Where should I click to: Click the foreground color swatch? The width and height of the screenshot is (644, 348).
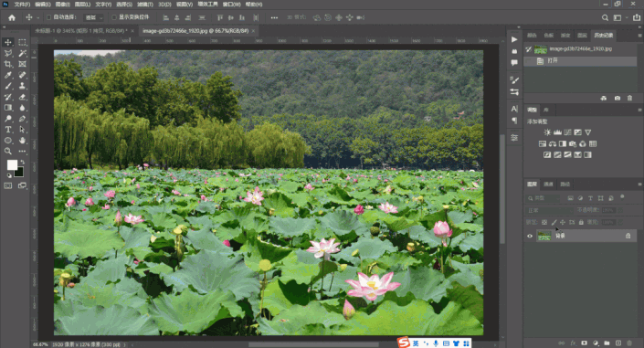point(12,164)
